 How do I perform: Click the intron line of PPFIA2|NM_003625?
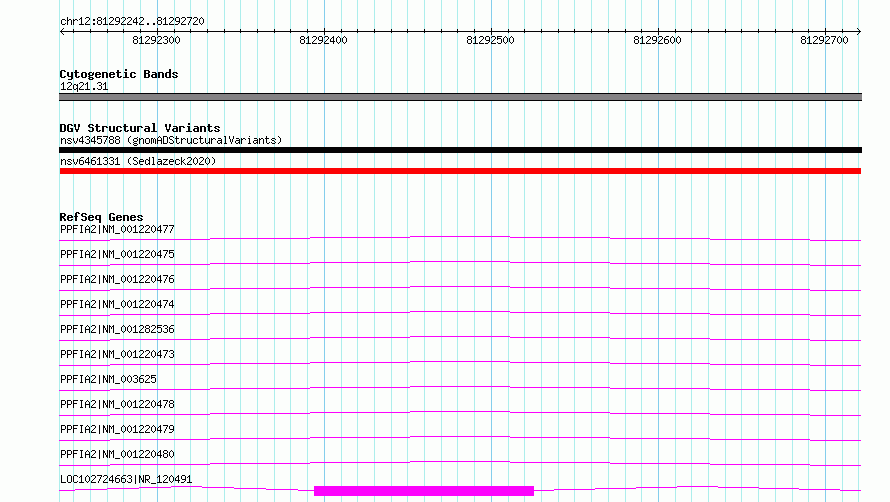[460, 387]
